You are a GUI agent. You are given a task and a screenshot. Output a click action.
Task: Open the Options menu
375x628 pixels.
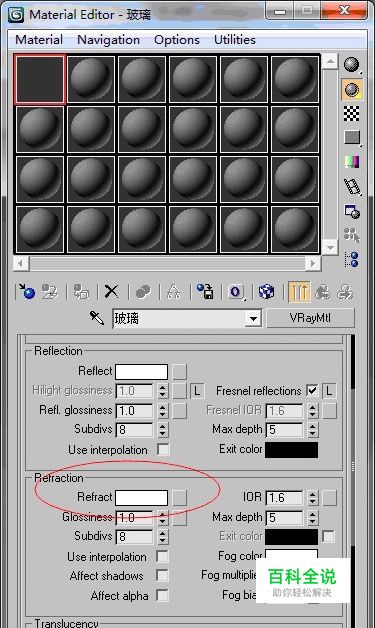click(x=177, y=40)
